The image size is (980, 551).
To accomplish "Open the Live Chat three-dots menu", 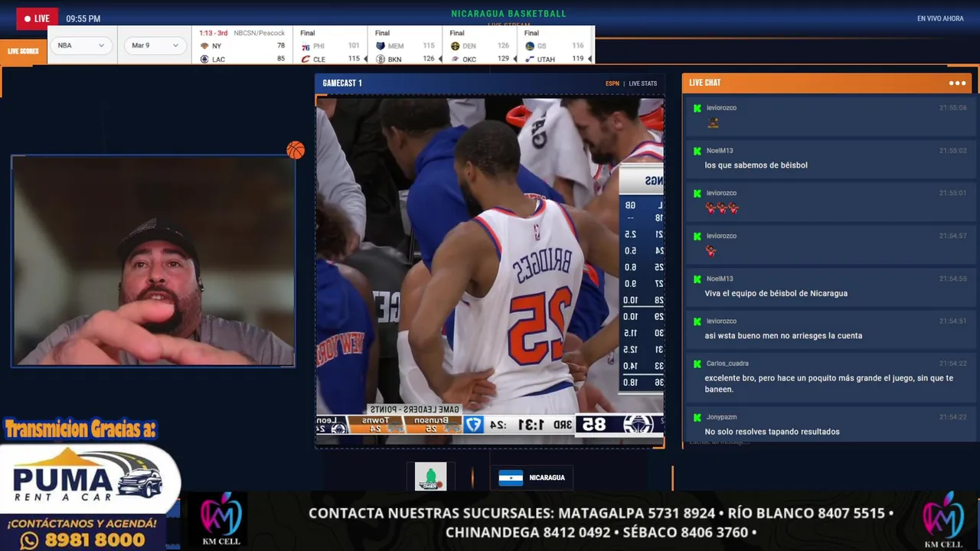I will pos(957,83).
